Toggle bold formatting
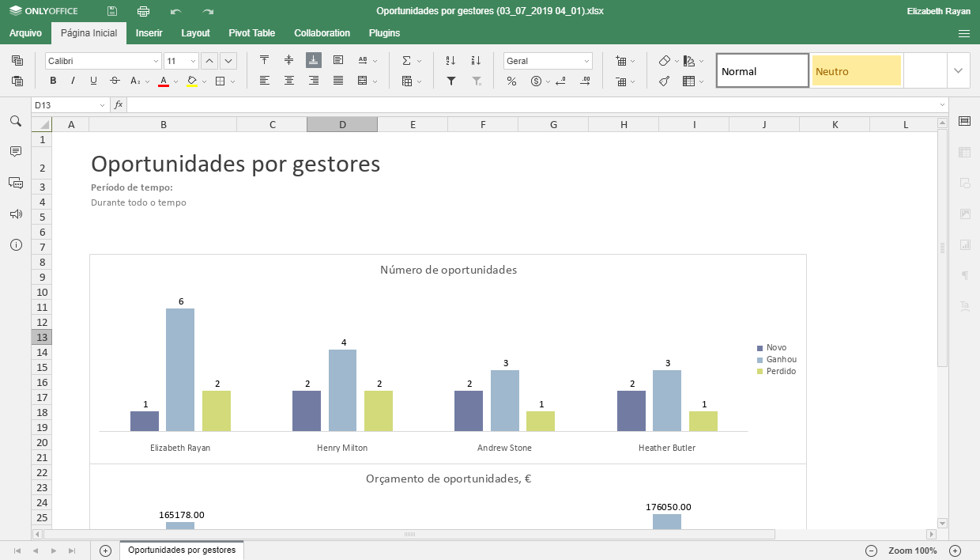The image size is (980, 560). pos(53,81)
